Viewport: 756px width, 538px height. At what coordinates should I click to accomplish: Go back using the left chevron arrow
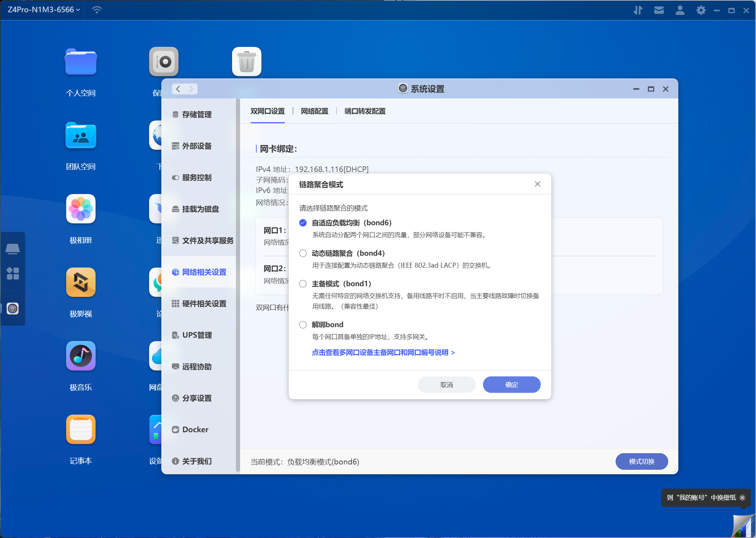coord(178,89)
